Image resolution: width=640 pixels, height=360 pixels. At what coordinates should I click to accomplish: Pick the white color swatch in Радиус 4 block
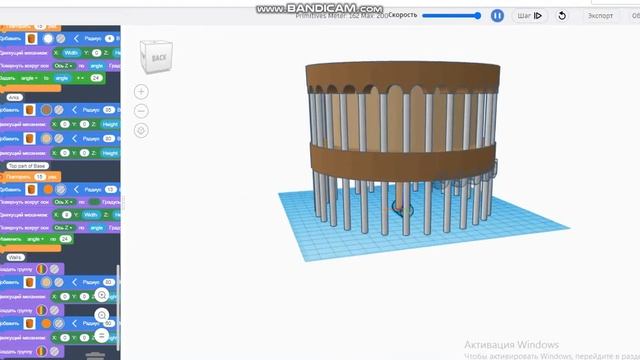coord(48,38)
